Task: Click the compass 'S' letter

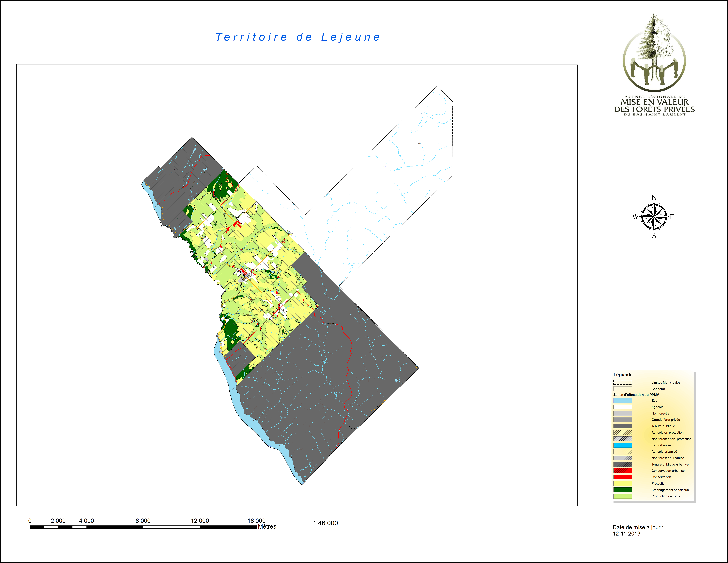Action: pyautogui.click(x=654, y=236)
